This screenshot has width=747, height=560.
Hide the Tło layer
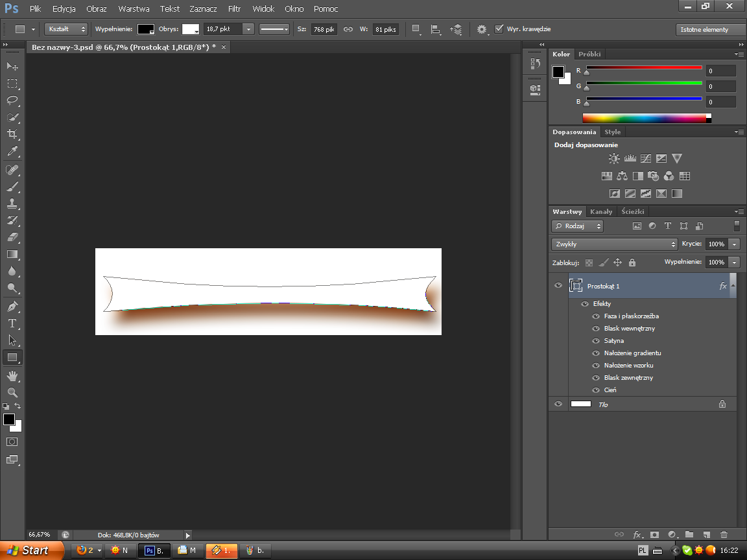[558, 404]
